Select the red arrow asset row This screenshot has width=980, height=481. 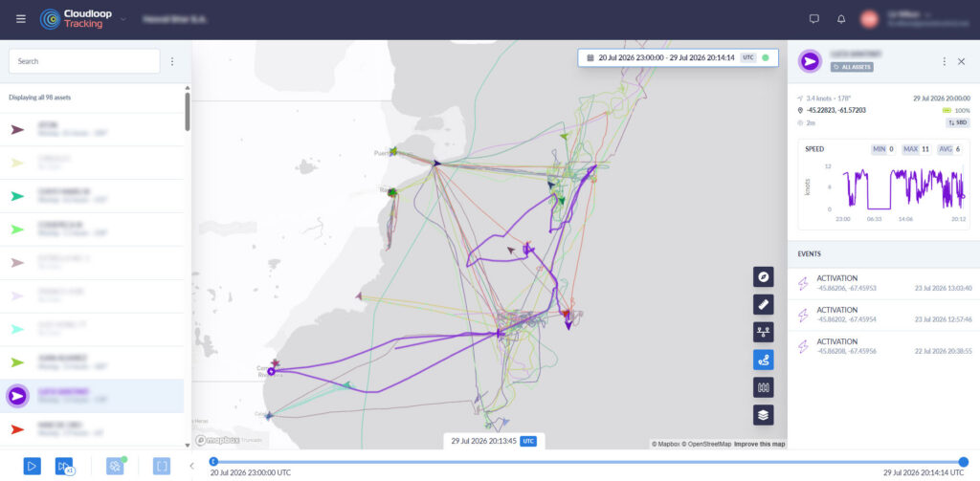(x=92, y=429)
